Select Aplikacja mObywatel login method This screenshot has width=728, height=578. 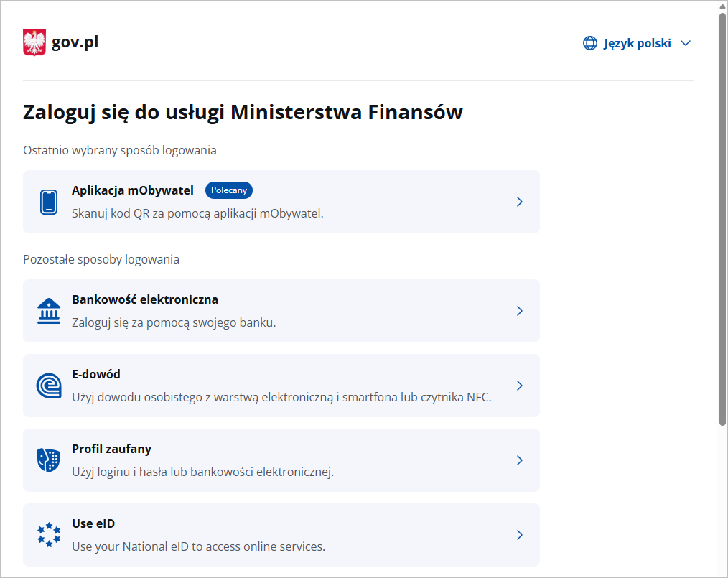(x=281, y=202)
